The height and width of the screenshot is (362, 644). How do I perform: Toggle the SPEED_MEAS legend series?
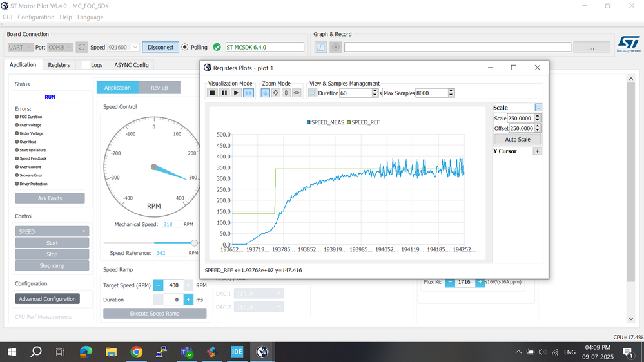click(x=326, y=122)
